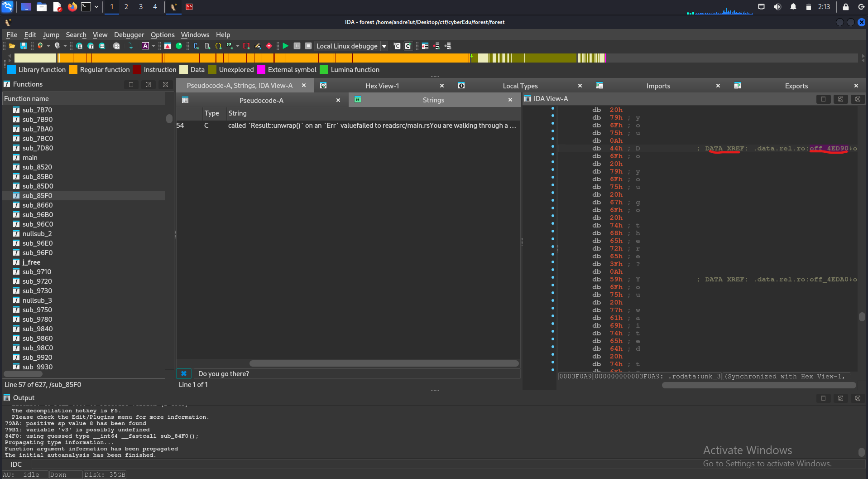Image resolution: width=868 pixels, height=479 pixels.
Task: Click the 'Do you go there?' filter field
Action: (x=357, y=374)
